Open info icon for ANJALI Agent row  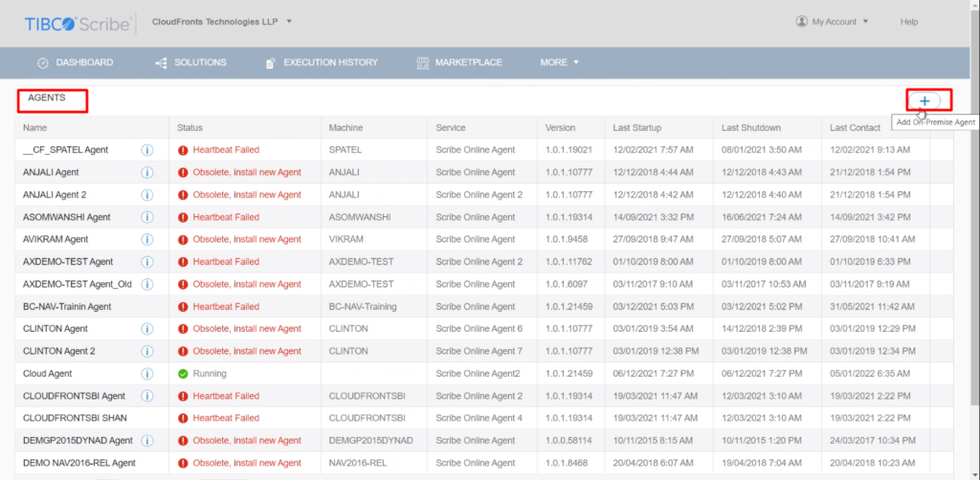146,172
